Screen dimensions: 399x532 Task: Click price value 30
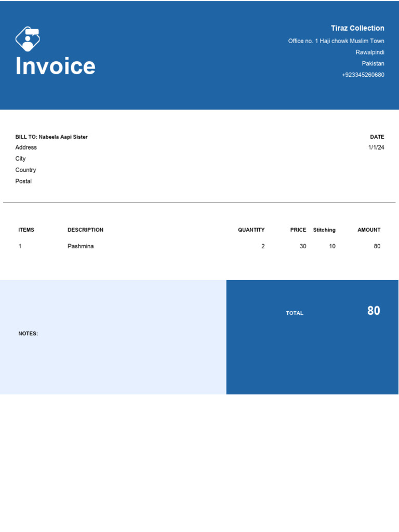(303, 246)
